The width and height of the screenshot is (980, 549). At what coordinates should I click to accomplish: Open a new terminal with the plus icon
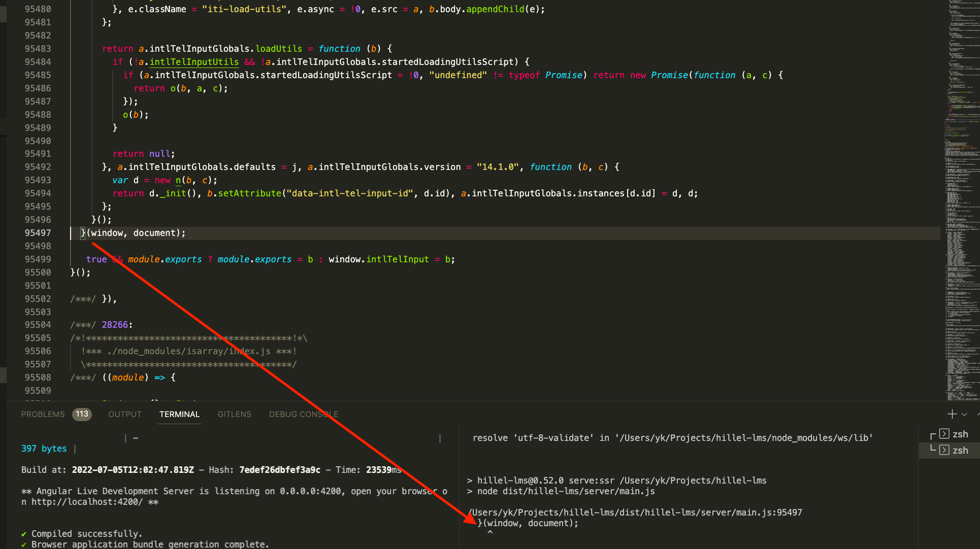[952, 414]
